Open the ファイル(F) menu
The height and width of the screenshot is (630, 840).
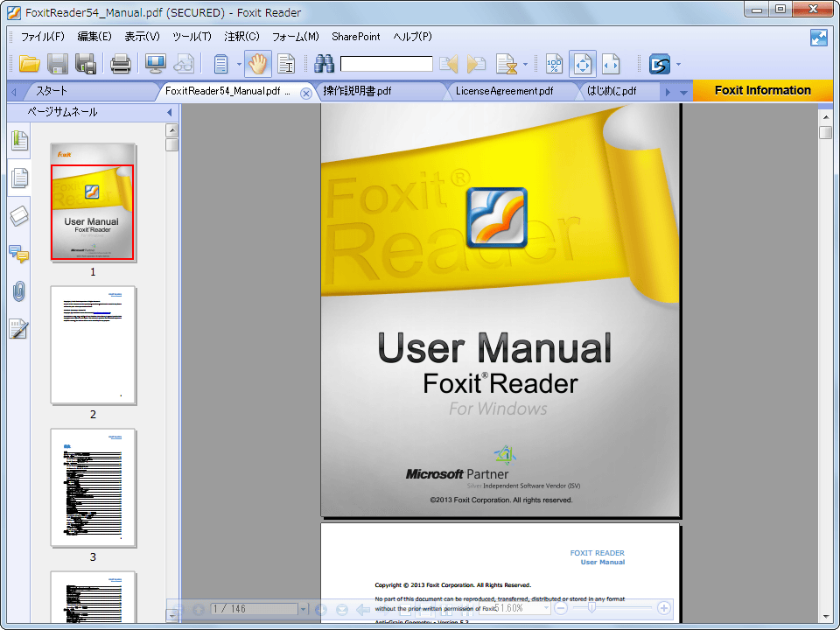(x=42, y=37)
